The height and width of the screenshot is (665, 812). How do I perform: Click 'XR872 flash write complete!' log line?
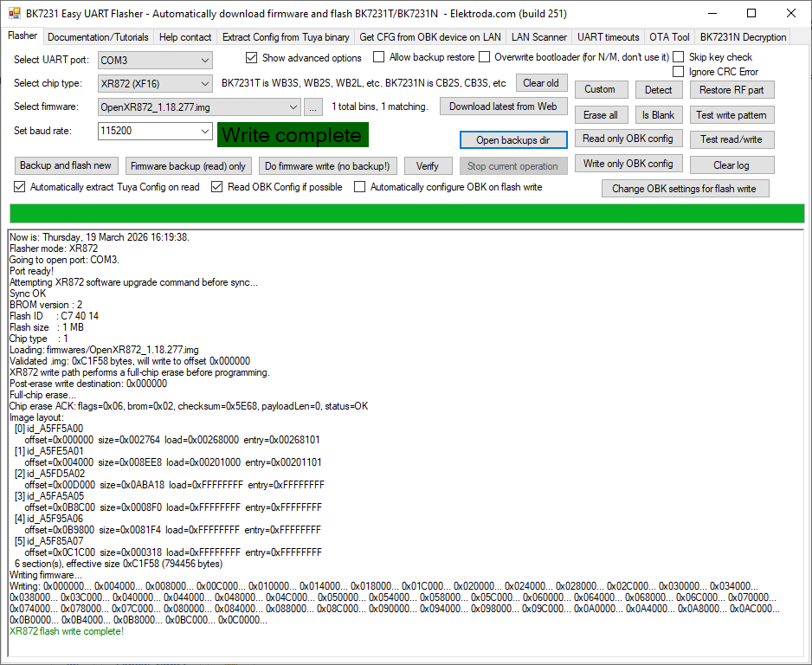pos(67,631)
